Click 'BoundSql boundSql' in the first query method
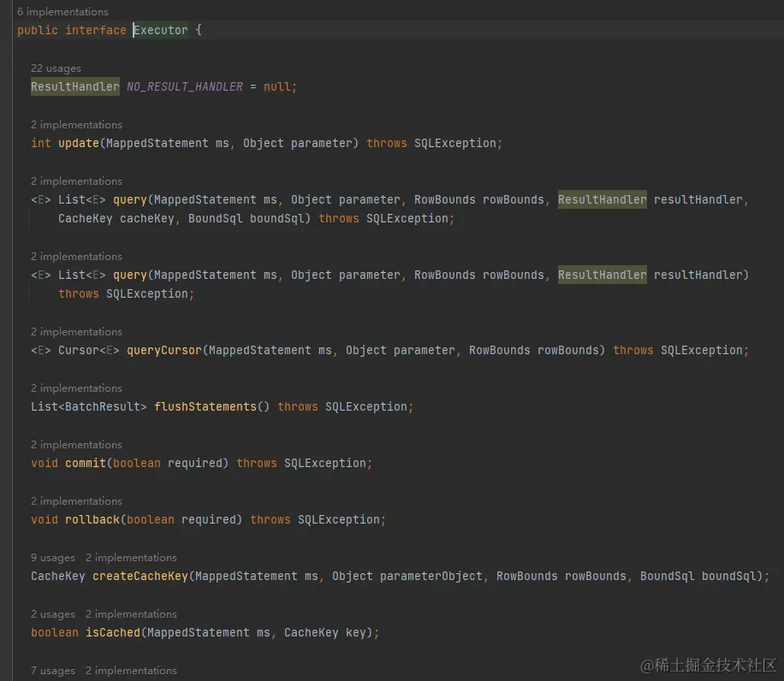 point(246,218)
